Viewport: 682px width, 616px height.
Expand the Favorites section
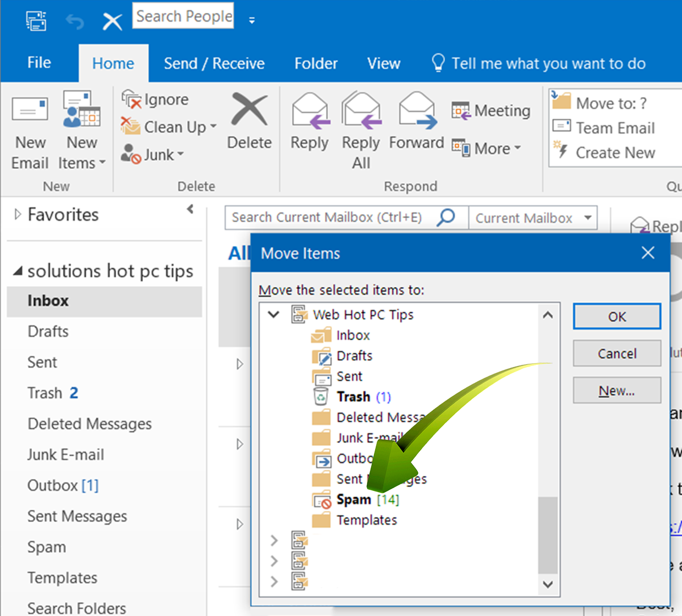pyautogui.click(x=18, y=214)
